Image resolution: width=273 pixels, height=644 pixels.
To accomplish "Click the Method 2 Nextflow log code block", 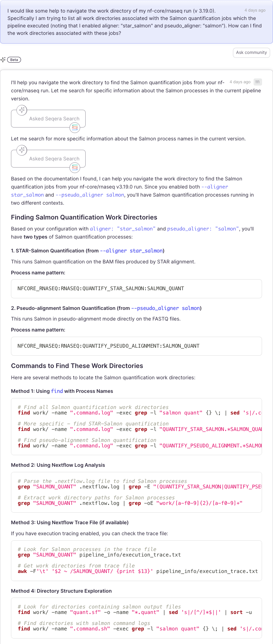I will 136,492.
